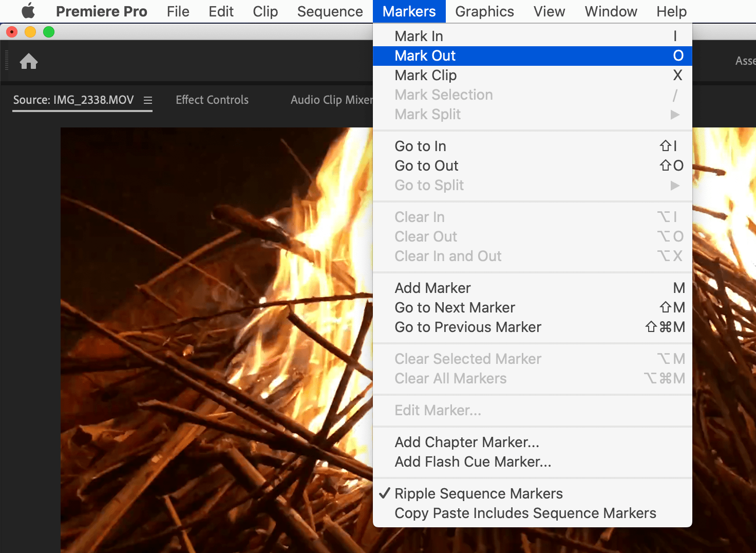Open the Source panel hamburger menu
Image resolution: width=756 pixels, height=553 pixels.
click(148, 100)
